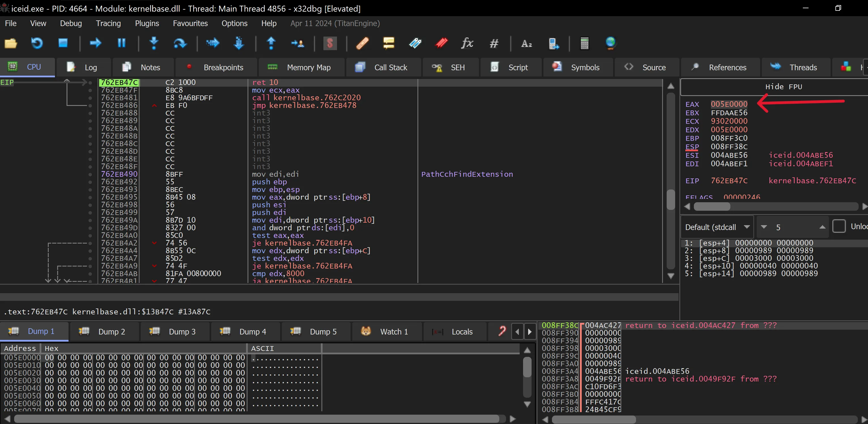The image size is (868, 424).
Task: Open the Options menu
Action: (234, 23)
